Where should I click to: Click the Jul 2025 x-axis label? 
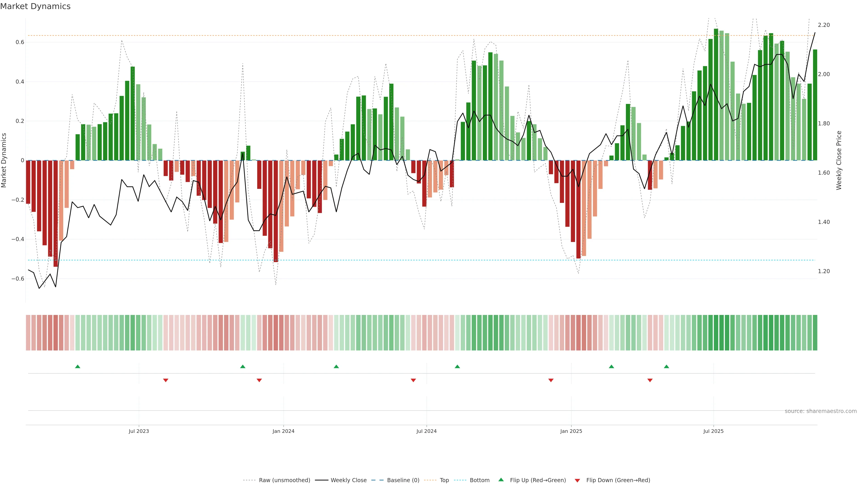713,431
